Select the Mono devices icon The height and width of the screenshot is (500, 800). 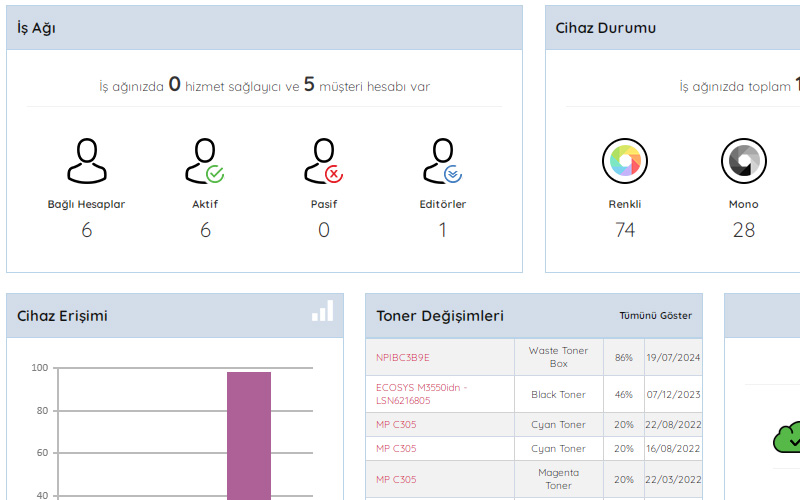pos(743,160)
